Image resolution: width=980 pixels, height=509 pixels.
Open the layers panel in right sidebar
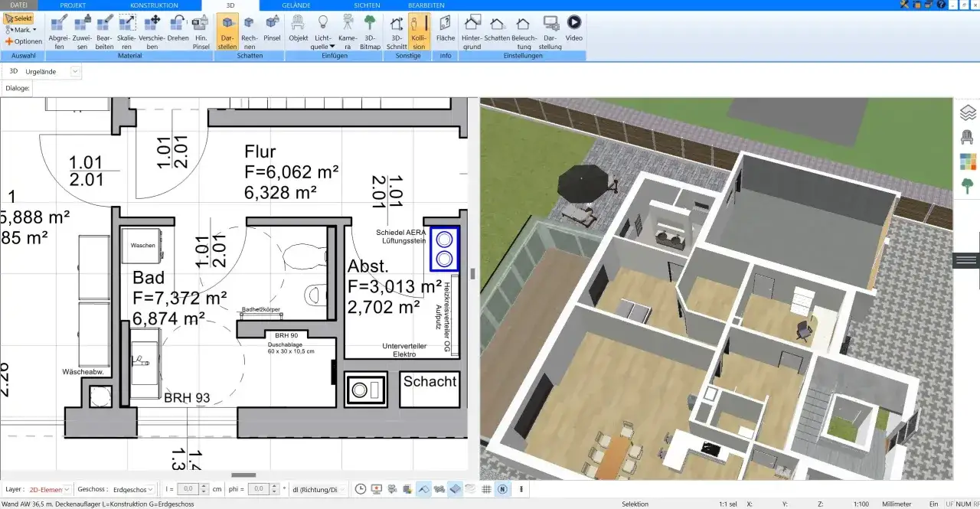coord(969,113)
